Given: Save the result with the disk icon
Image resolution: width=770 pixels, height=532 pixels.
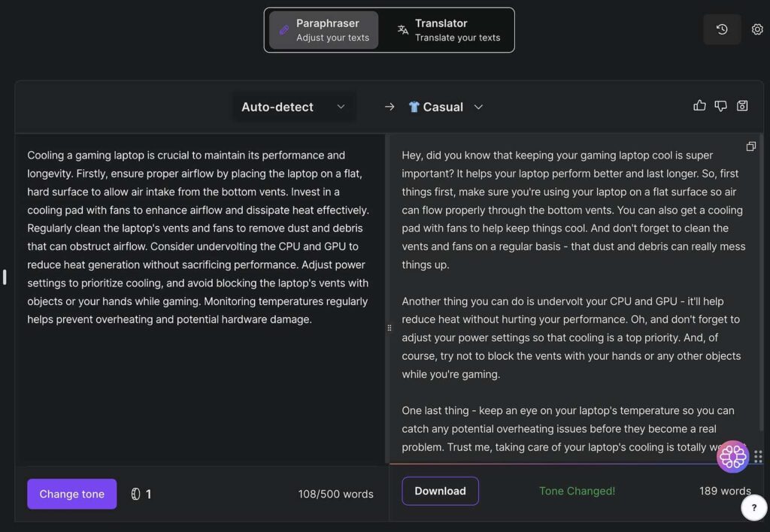Looking at the screenshot, I should coord(742,105).
